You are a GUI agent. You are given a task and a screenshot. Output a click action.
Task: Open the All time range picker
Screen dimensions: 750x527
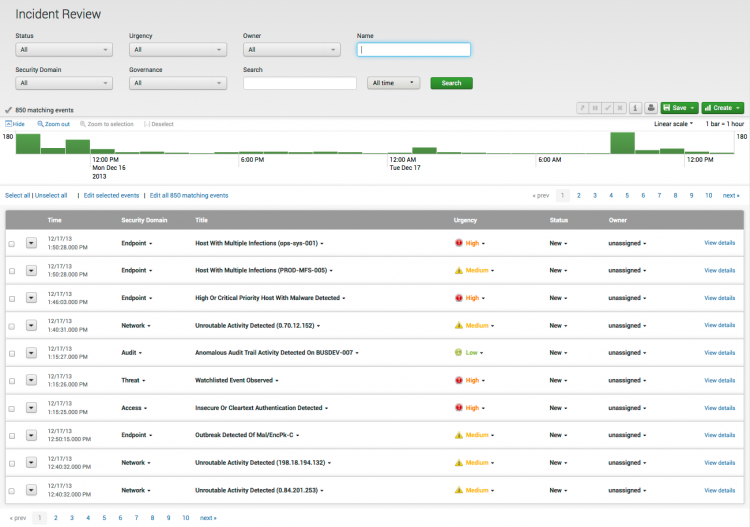pyautogui.click(x=393, y=83)
